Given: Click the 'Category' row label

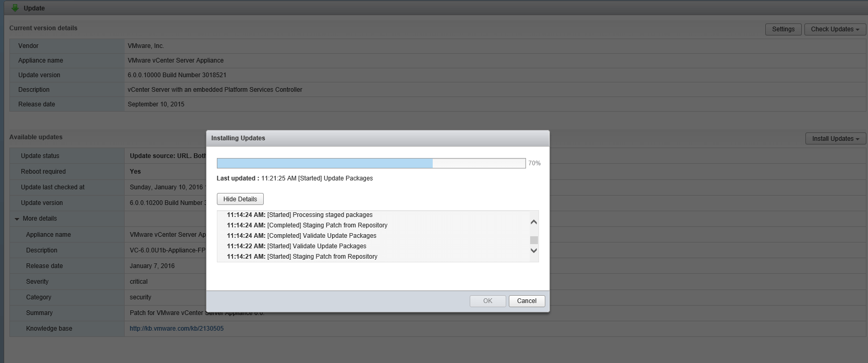Looking at the screenshot, I should pos(39,297).
